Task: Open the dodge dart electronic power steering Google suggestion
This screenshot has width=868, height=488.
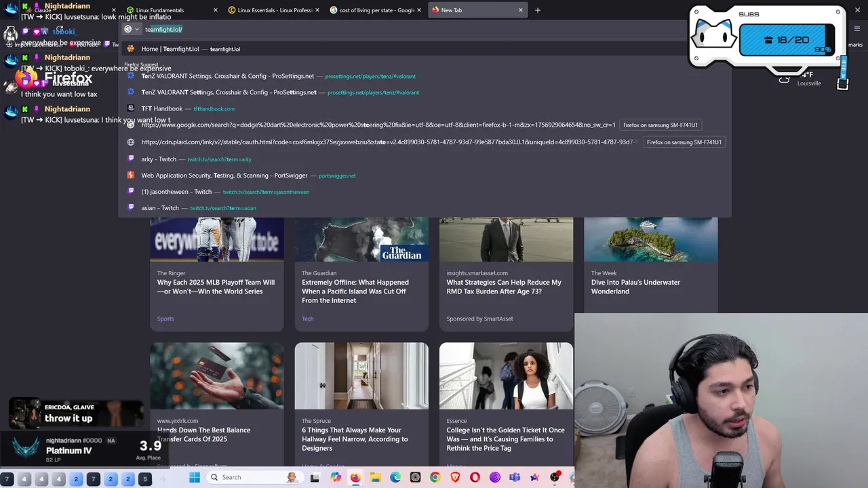Action: click(x=425, y=125)
